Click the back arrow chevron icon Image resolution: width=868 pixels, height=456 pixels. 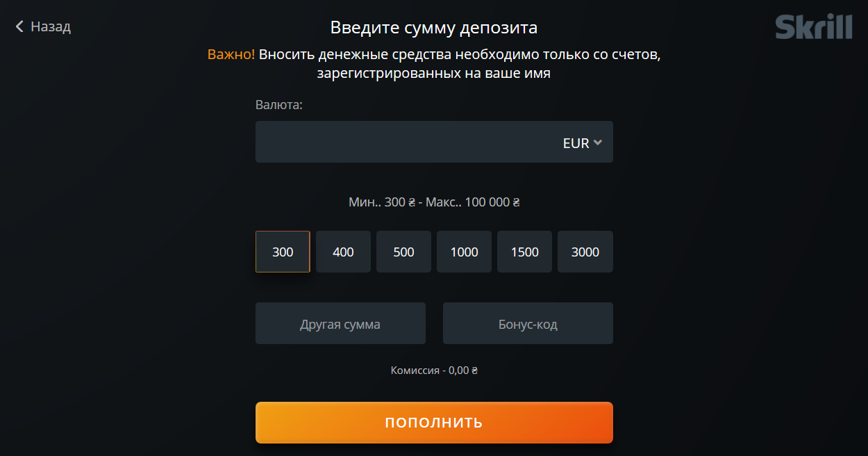pyautogui.click(x=19, y=26)
